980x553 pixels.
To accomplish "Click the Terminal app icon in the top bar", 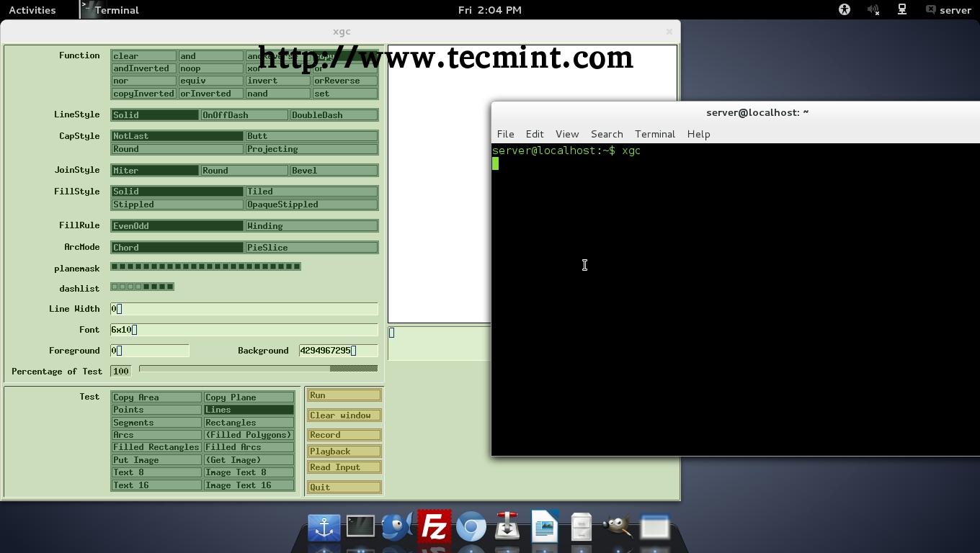I will coord(87,10).
